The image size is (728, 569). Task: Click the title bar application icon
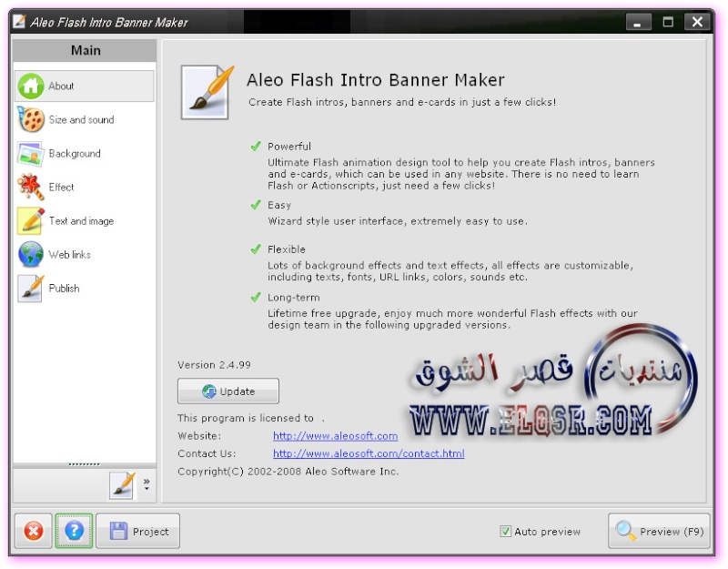coord(19,21)
